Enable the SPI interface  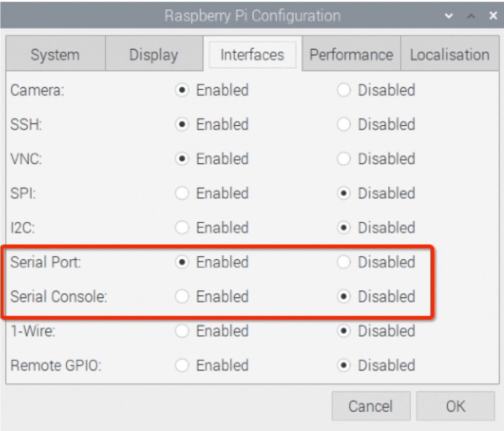(x=182, y=193)
